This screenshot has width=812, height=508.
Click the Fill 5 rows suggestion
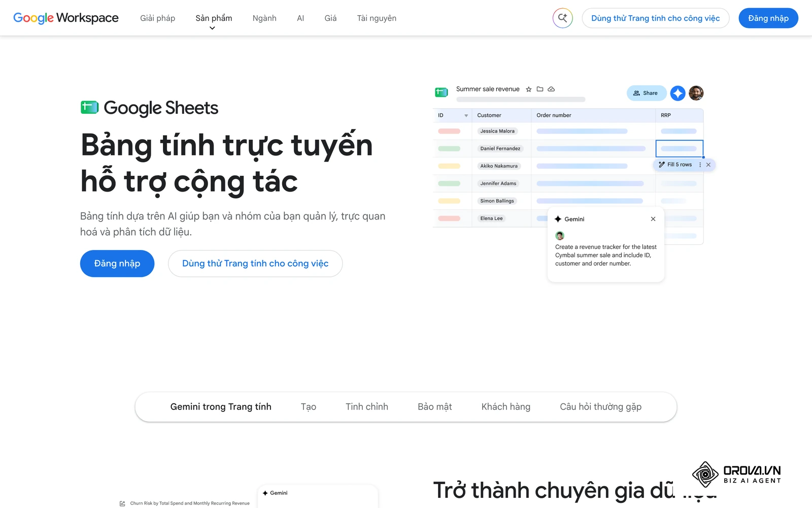675,165
